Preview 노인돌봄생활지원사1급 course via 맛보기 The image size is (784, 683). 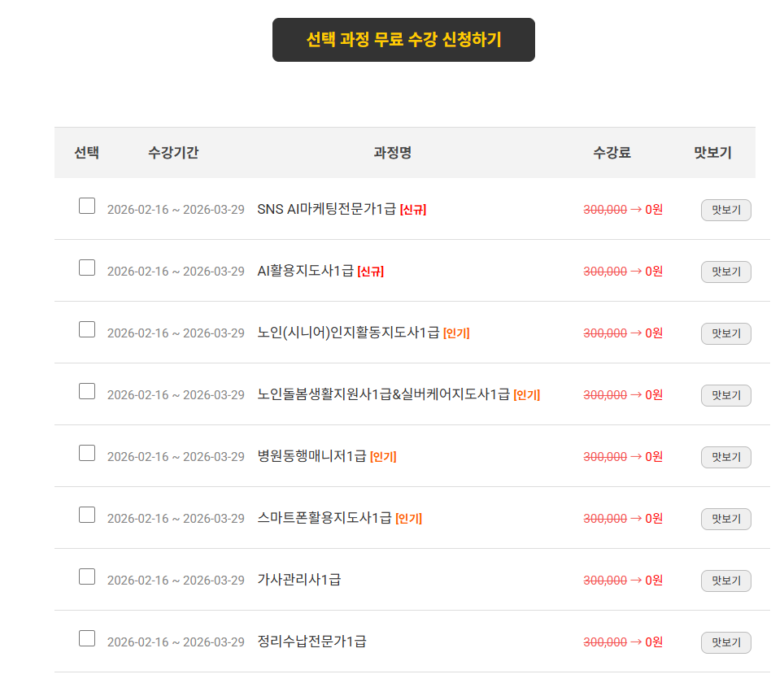coord(725,395)
